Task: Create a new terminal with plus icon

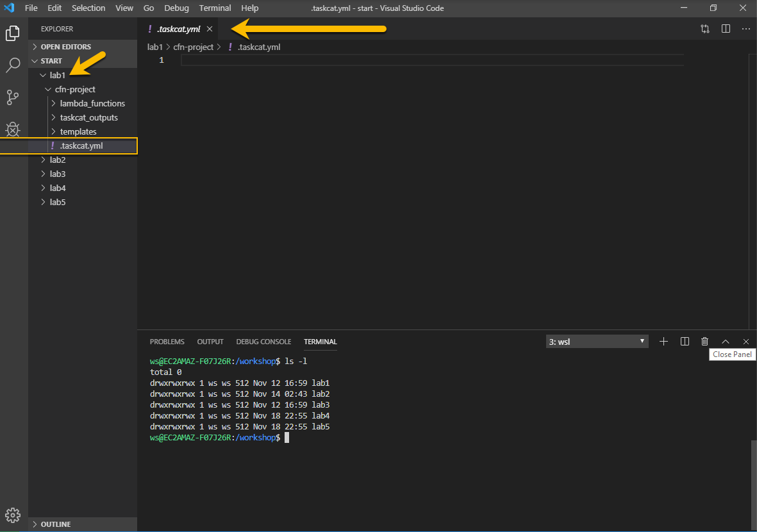Action: pos(664,342)
